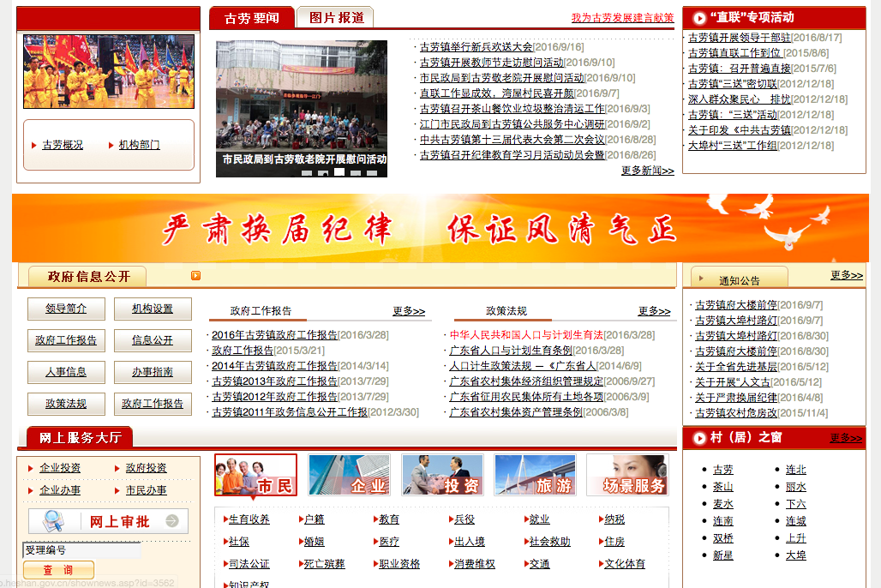The image size is (881, 588).
Task: Click the orange arrow icon beside 政府信息公开
Action: point(195,275)
